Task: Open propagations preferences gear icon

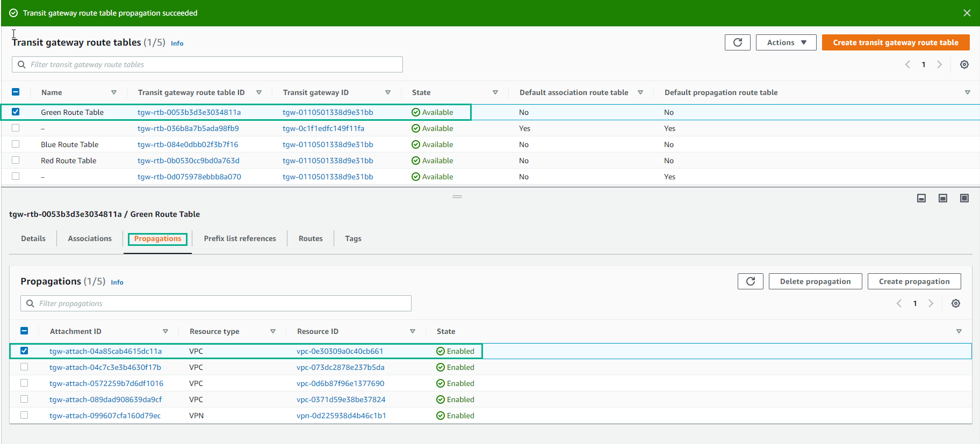Action: coord(956,303)
